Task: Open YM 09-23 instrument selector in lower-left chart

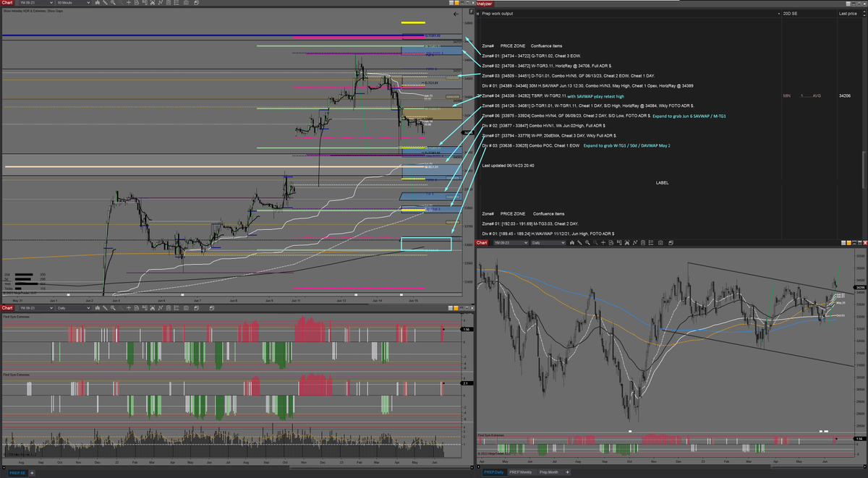Action: click(36, 308)
